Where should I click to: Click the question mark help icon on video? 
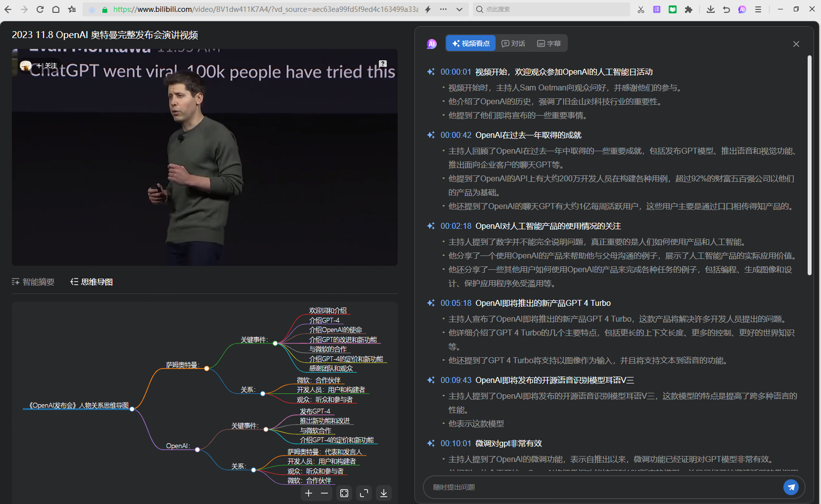coord(383,64)
